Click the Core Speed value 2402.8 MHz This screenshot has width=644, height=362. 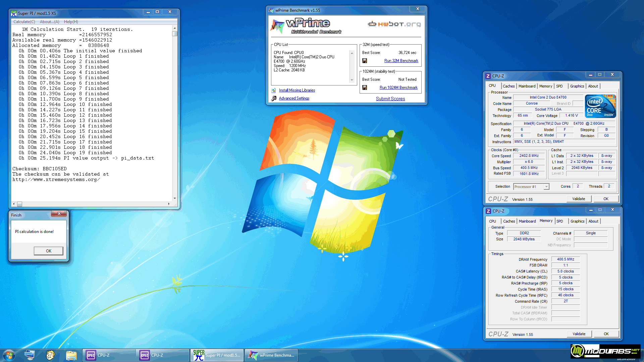point(529,156)
